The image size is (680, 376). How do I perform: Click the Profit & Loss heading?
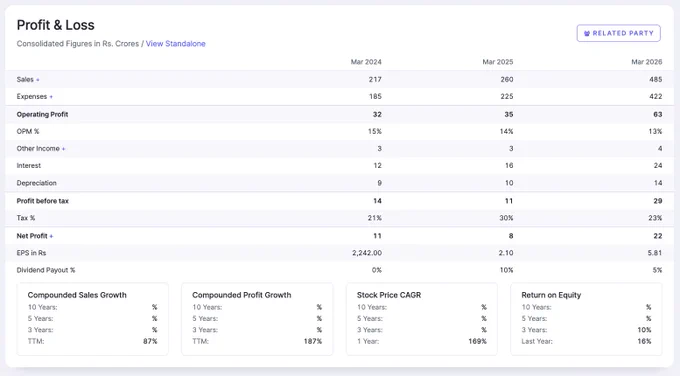pos(56,25)
